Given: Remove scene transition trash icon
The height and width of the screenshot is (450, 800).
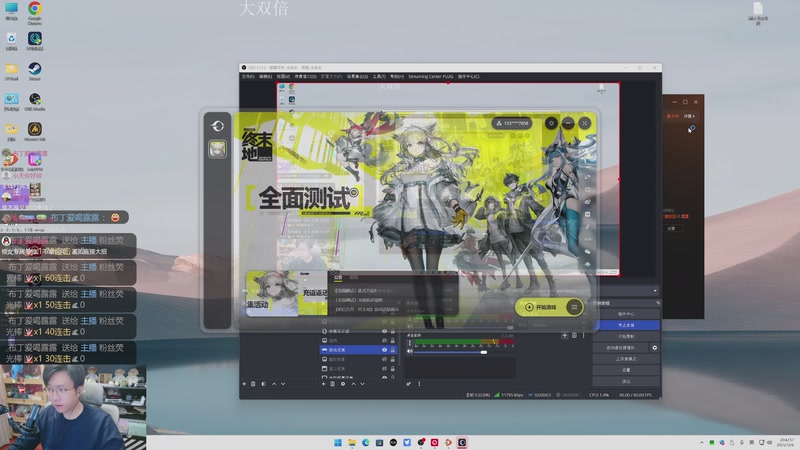Looking at the screenshot, I should (574, 335).
